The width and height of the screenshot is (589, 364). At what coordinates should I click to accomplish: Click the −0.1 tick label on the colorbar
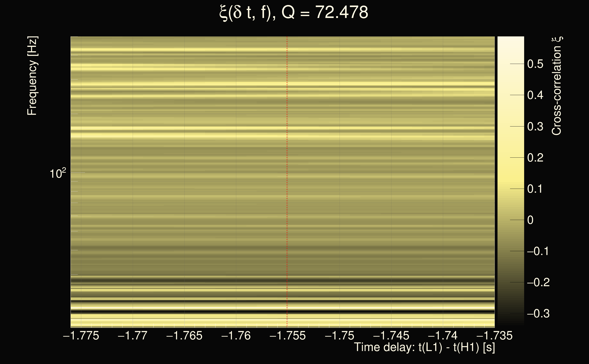[538, 251]
